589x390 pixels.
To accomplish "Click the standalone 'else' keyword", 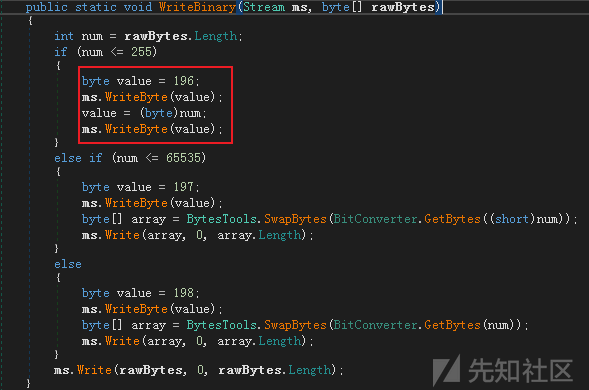I will point(68,264).
